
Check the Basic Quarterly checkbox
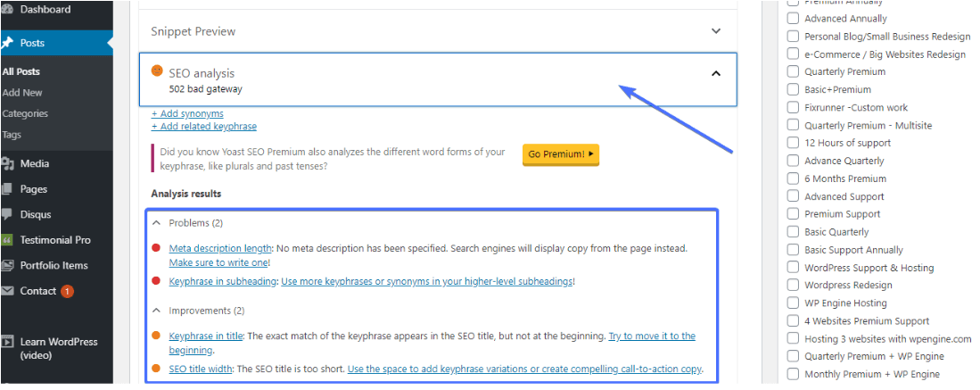793,232
